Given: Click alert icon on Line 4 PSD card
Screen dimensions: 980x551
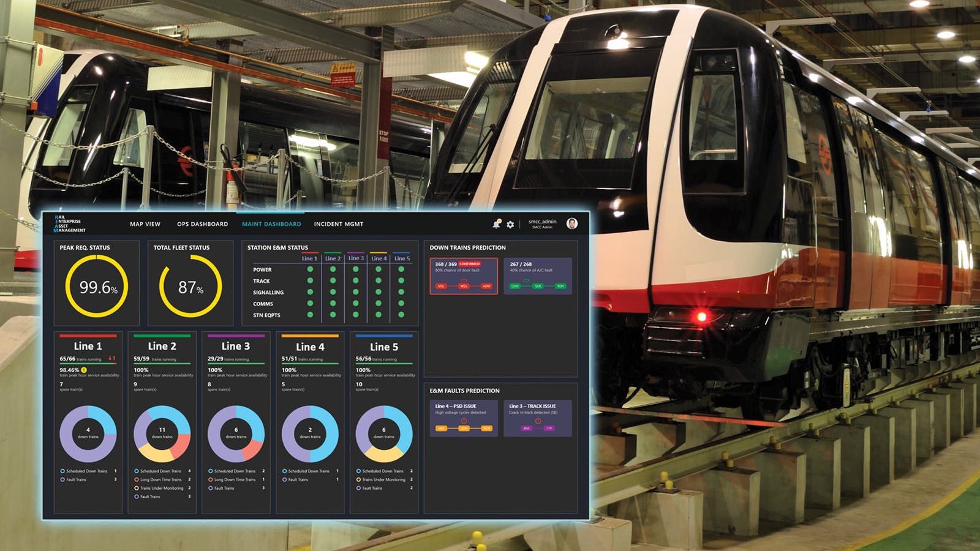Looking at the screenshot, I should click(x=464, y=421).
